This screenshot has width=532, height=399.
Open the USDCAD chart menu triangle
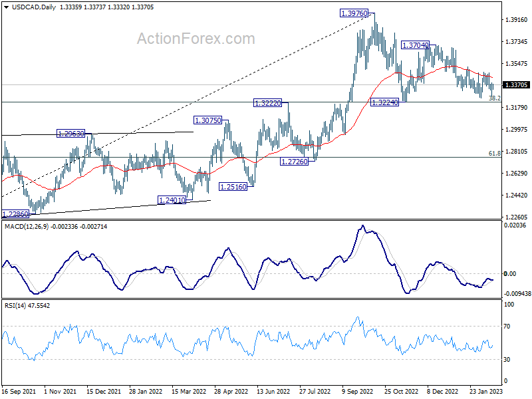coord(7,7)
